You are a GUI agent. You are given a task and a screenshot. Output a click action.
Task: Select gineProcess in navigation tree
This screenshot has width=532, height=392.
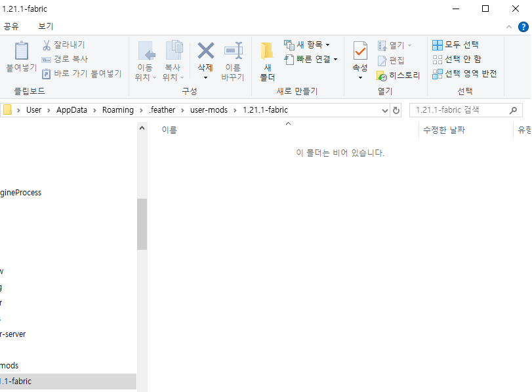pos(21,193)
